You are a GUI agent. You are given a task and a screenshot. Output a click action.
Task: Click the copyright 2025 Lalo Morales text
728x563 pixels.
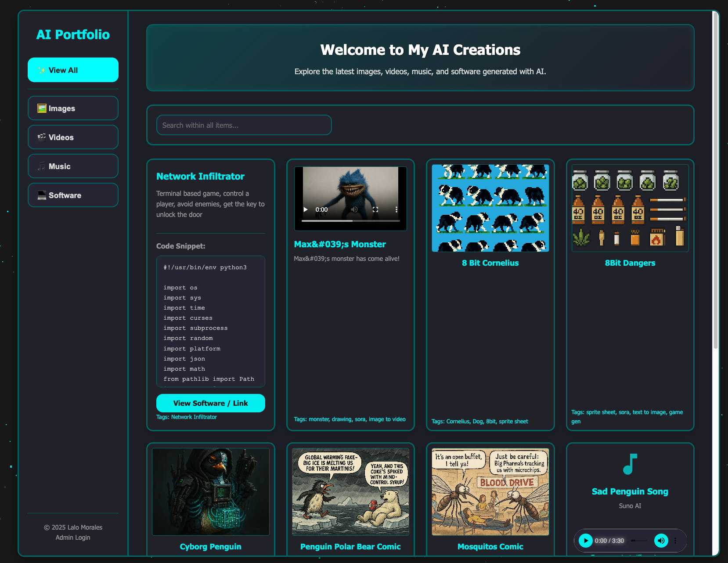[x=73, y=527]
